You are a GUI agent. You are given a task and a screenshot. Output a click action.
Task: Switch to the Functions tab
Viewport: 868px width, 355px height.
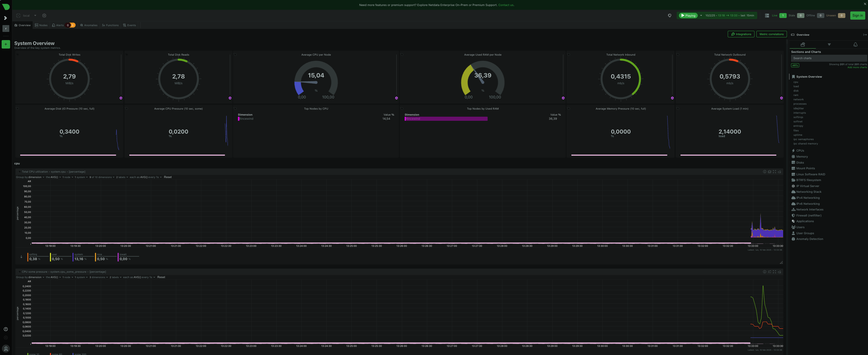coord(110,25)
